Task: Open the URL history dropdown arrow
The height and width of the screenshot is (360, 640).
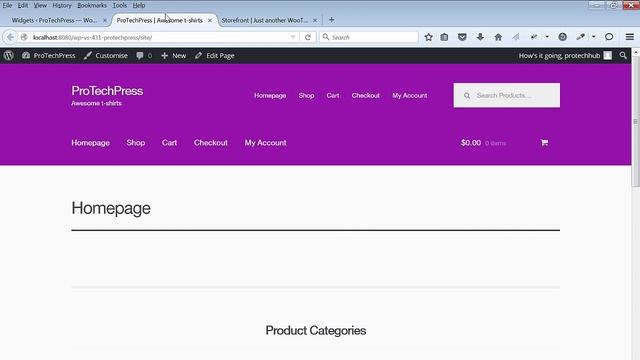Action: point(293,37)
